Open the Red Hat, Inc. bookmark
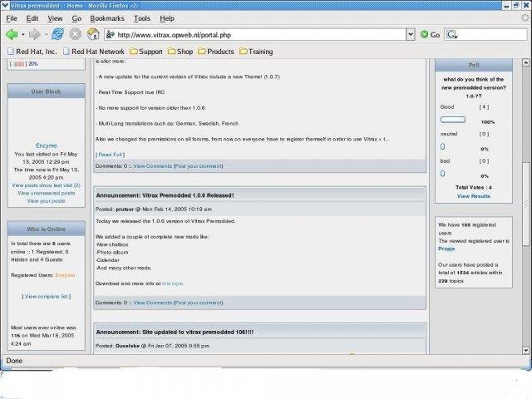Image resolution: width=532 pixels, height=399 pixels. tap(32, 52)
